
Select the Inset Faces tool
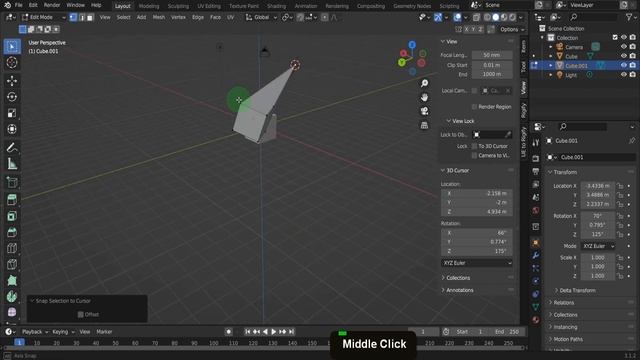(12, 216)
